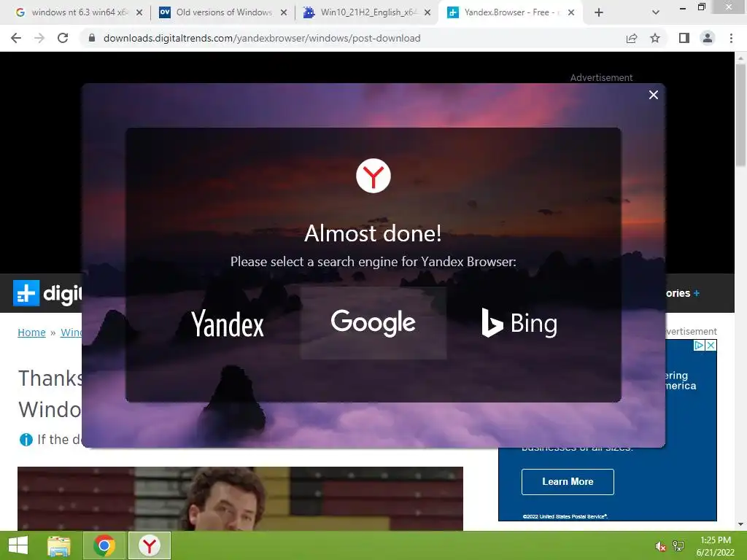
Task: Close the Yandex setup dialog with X
Action: pos(653,95)
